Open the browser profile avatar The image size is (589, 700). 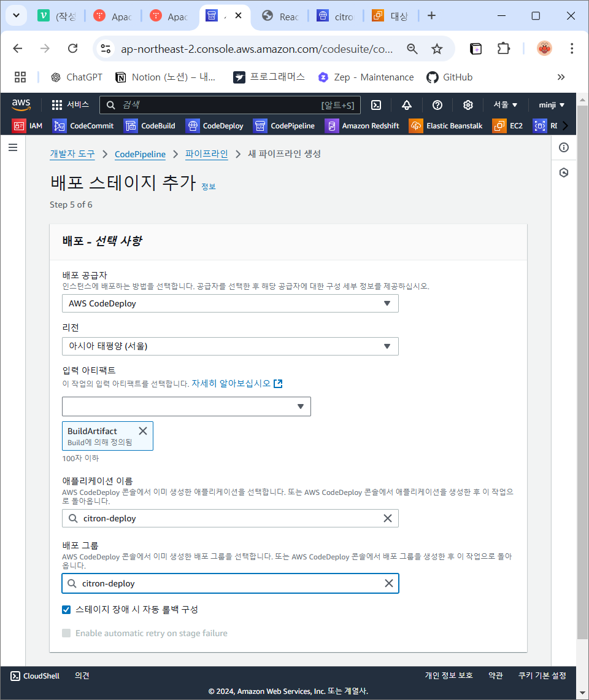[x=544, y=49]
